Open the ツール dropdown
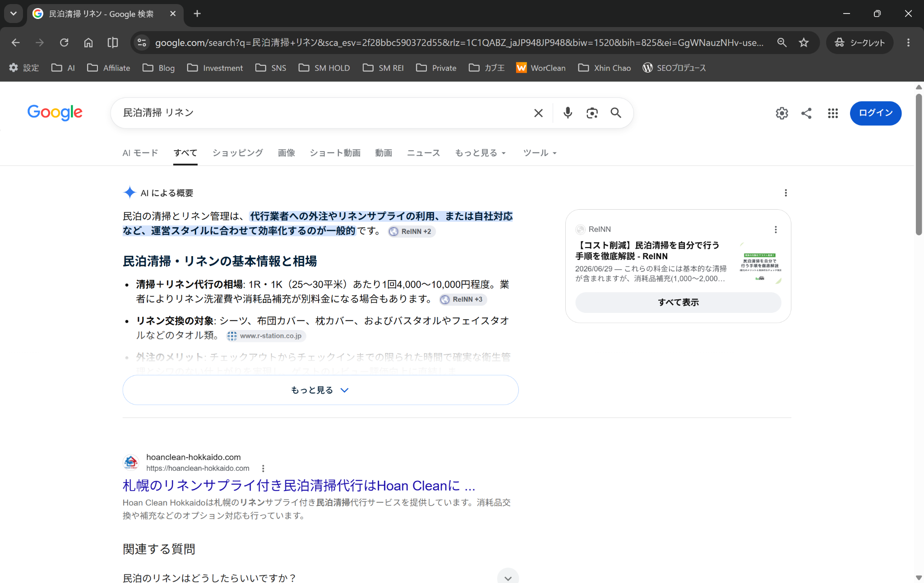This screenshot has width=924, height=583. (x=540, y=153)
